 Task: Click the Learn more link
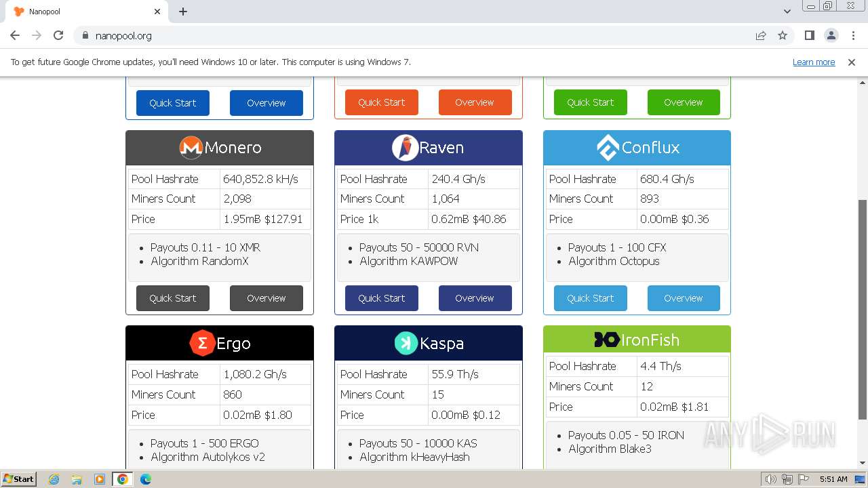tap(814, 62)
